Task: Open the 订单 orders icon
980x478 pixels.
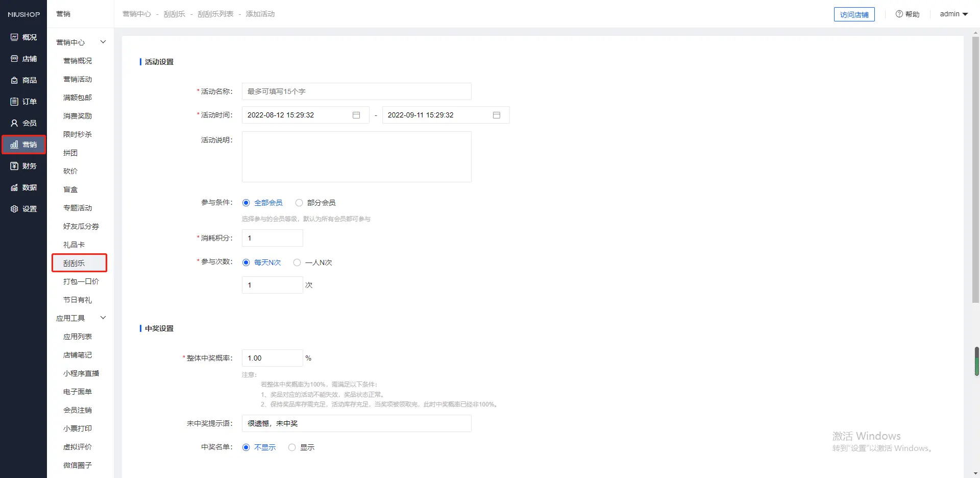Action: coord(14,102)
